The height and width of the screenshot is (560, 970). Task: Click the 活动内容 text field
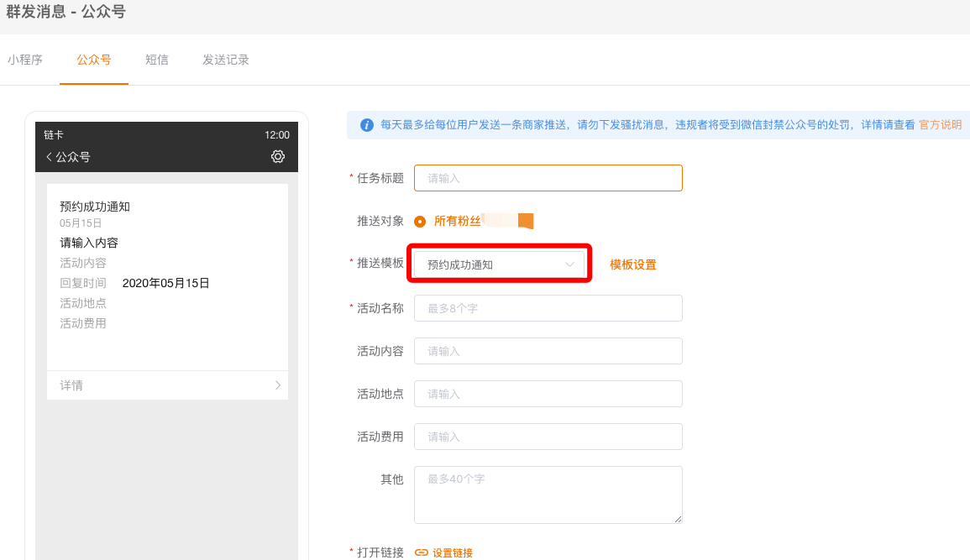click(x=548, y=351)
